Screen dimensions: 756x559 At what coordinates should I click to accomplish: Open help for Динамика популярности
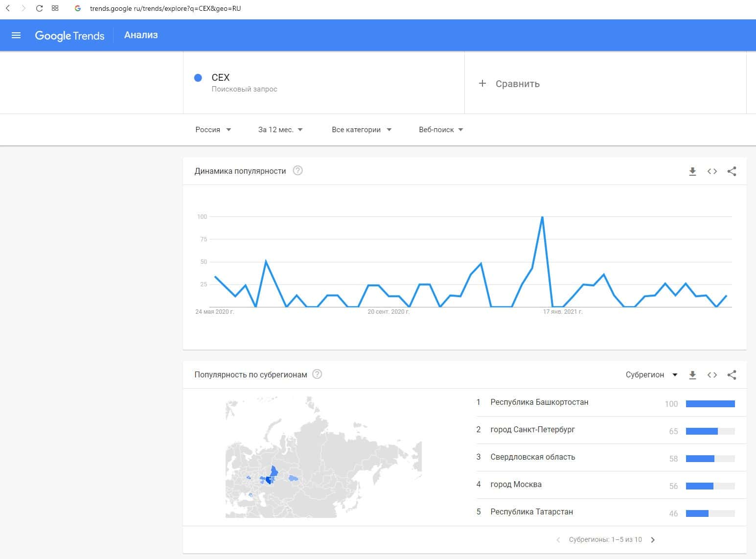[298, 171]
